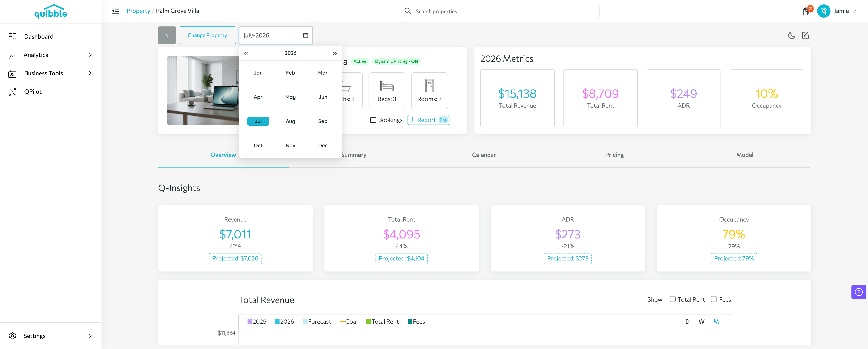Open the purple help question icon
The image size is (868, 349).
859,292
